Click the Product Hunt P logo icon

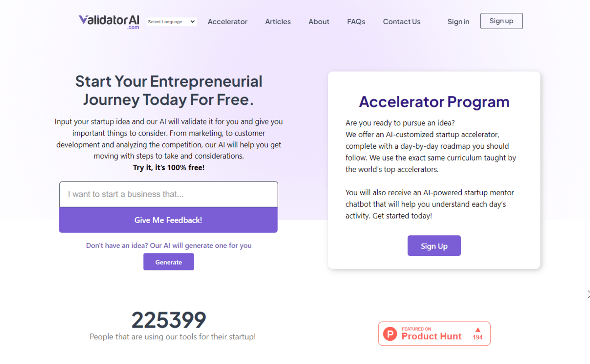click(x=390, y=334)
